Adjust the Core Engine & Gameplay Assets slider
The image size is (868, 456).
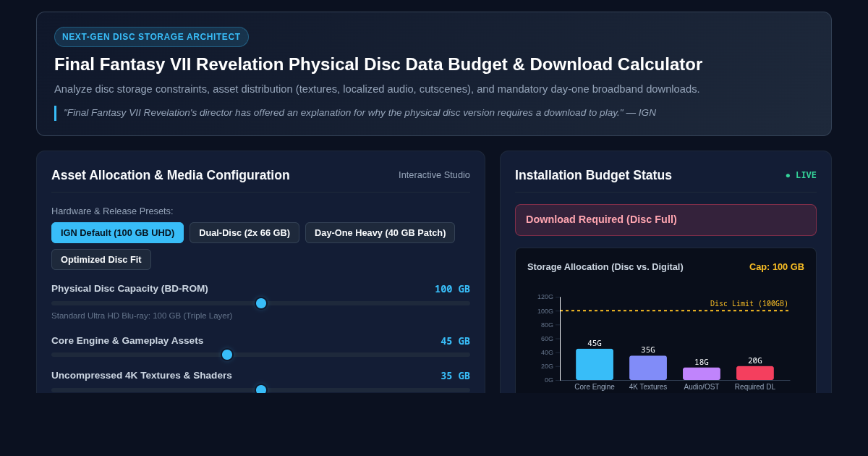pyautogui.click(x=260, y=355)
